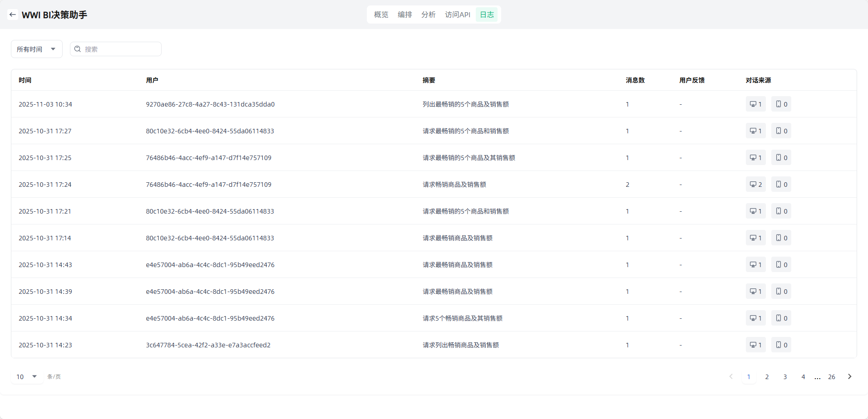Image resolution: width=868 pixels, height=419 pixels.
Task: Open the 访问API tab
Action: 457,15
